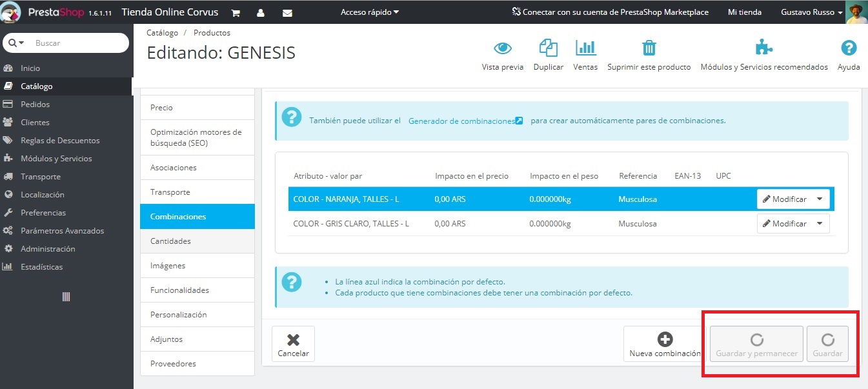
Task: Click Modificar for GRIS CLARO combination
Action: 784,224
